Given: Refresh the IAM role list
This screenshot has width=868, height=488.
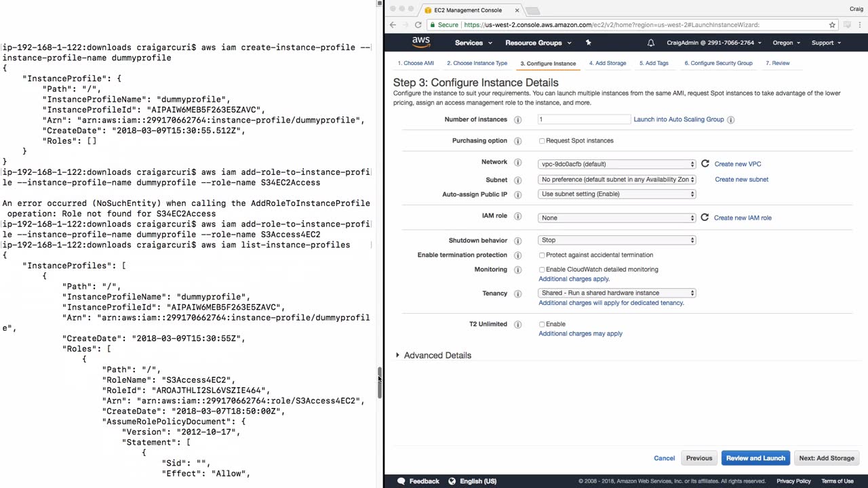Looking at the screenshot, I should pyautogui.click(x=705, y=218).
